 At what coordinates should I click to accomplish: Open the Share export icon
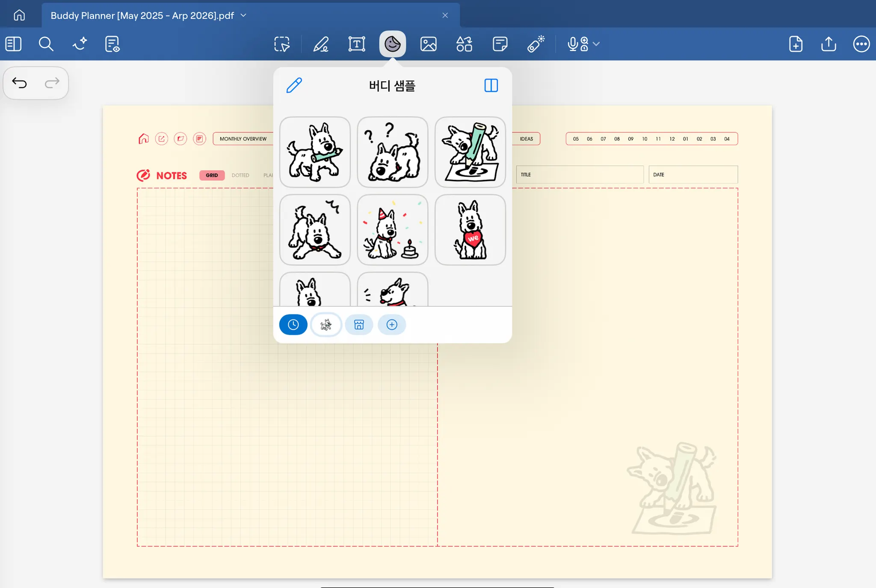(829, 44)
